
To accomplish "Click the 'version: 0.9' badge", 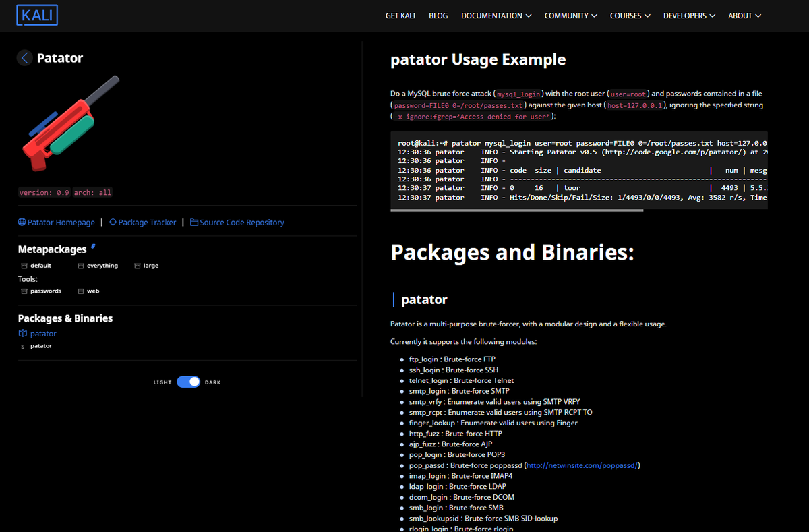I will pyautogui.click(x=44, y=193).
